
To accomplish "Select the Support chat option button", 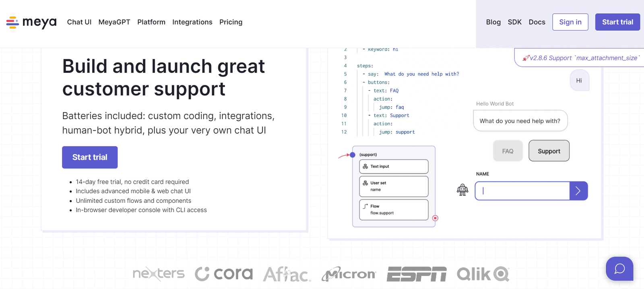I will pos(549,151).
